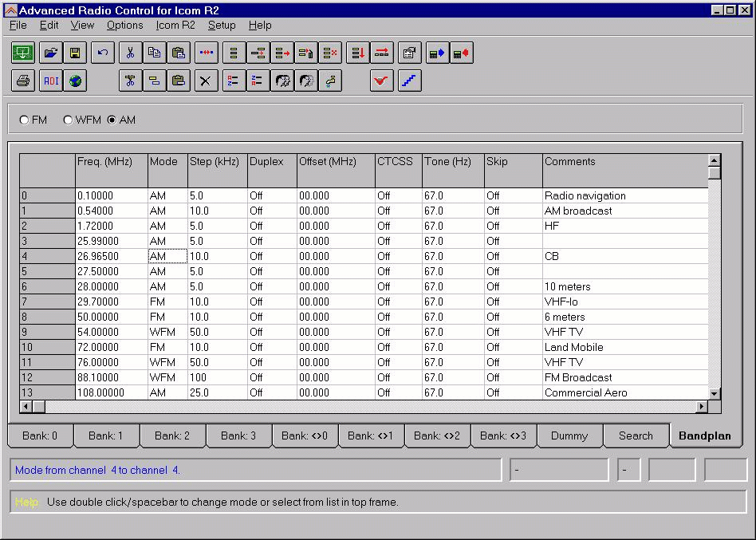The width and height of the screenshot is (756, 540).
Task: Click the globe icon
Action: click(x=75, y=81)
